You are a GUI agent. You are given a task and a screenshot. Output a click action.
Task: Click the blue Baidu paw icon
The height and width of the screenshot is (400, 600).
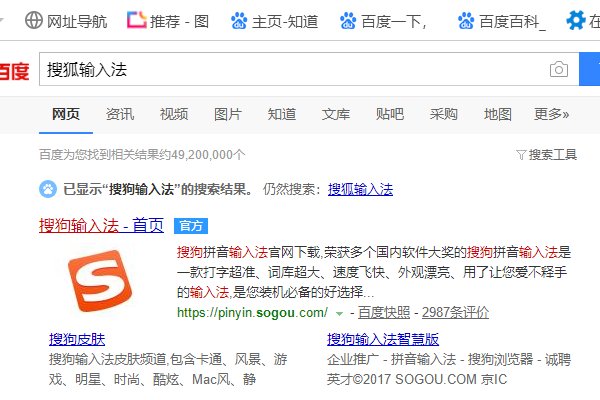click(48, 189)
